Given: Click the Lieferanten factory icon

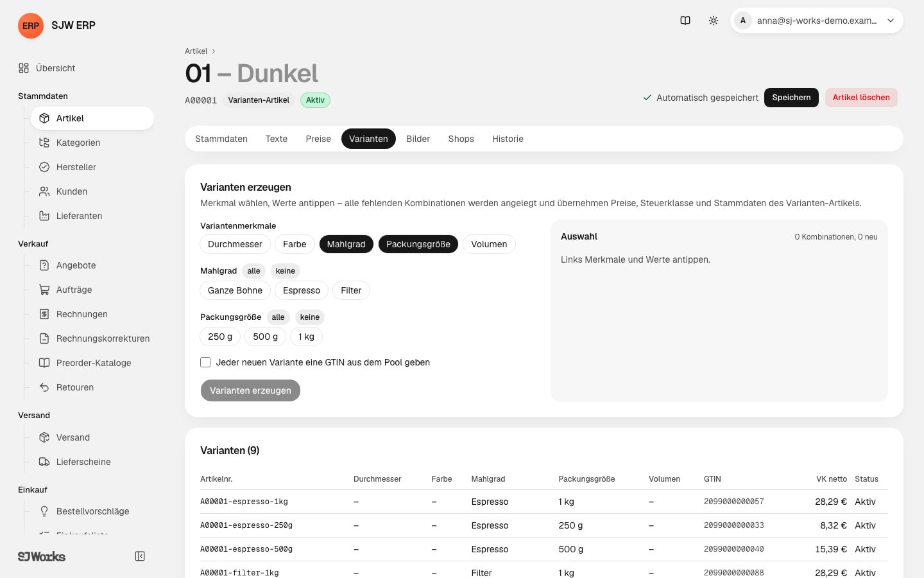Looking at the screenshot, I should pyautogui.click(x=44, y=216).
